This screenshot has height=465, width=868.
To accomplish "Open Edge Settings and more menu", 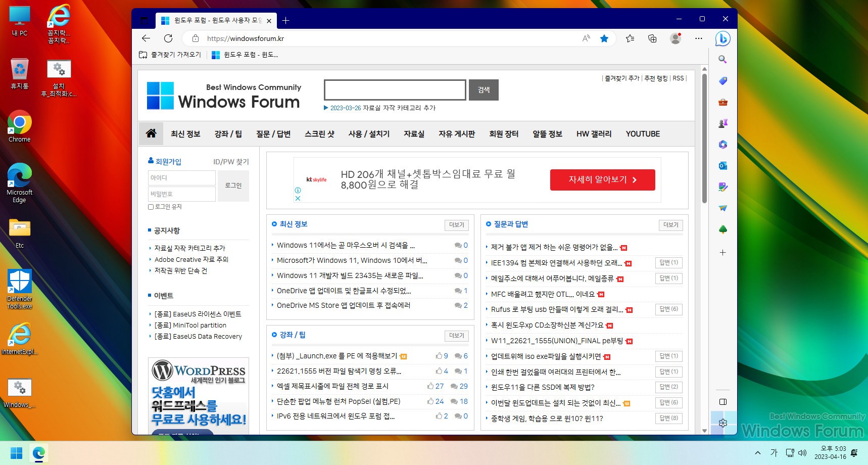I will 699,38.
